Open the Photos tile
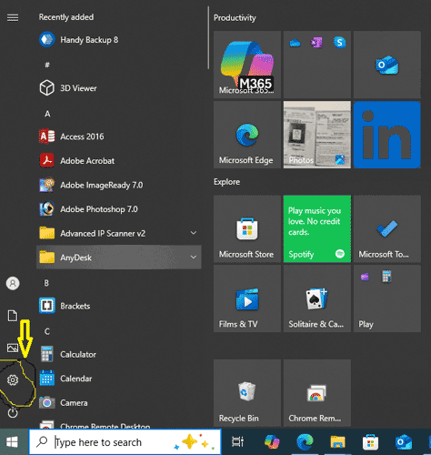431x455 pixels. [x=317, y=135]
